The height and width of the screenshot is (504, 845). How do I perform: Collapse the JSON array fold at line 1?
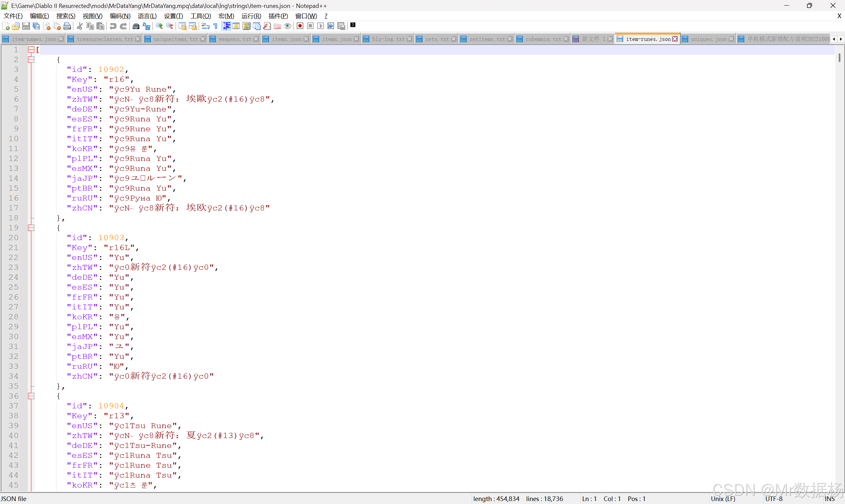pyautogui.click(x=31, y=49)
